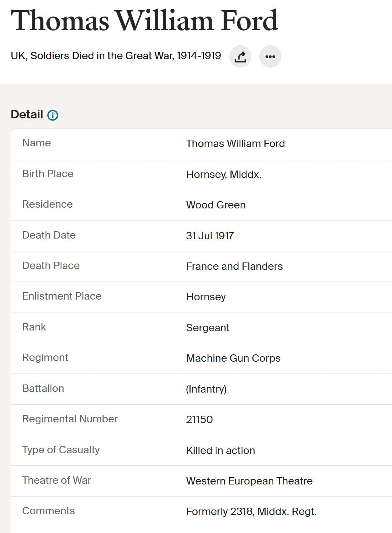Click the share icon beside the collection title
Image resolution: width=392 pixels, height=533 pixels.
(240, 57)
